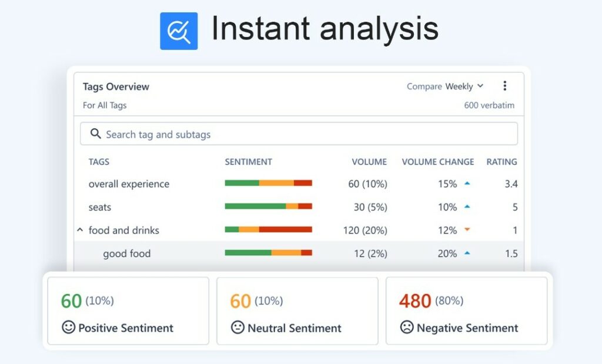The height and width of the screenshot is (364, 602).
Task: Select the TAGS column header
Action: coord(99,162)
